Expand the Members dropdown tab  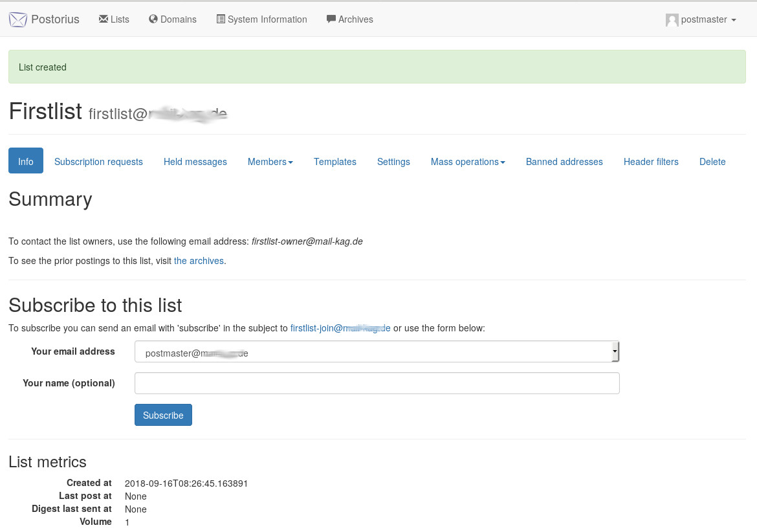click(270, 162)
